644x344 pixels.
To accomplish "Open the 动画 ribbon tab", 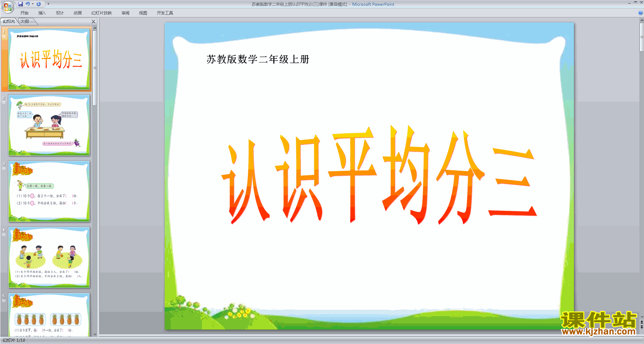I will [77, 13].
